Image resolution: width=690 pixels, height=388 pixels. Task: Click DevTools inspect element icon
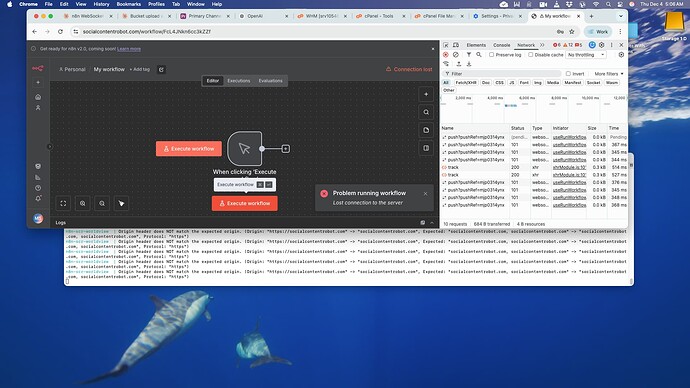(x=446, y=45)
